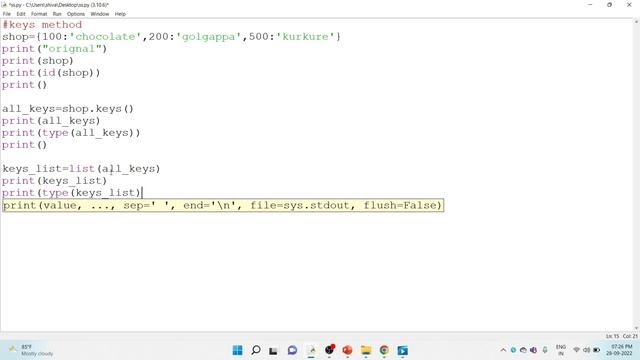This screenshot has height=360, width=640.
Task: Click the vertical scrollbar of the editor
Action: pos(637,175)
